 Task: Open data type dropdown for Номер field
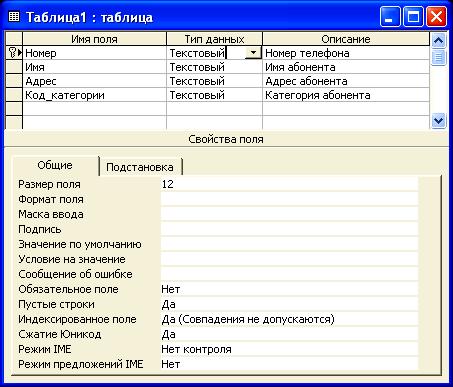pos(253,53)
